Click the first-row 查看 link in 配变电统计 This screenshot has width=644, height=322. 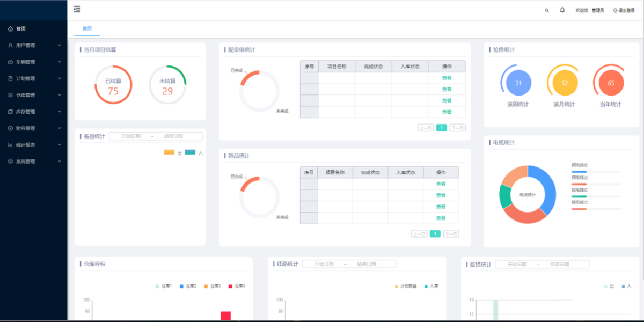(x=447, y=78)
